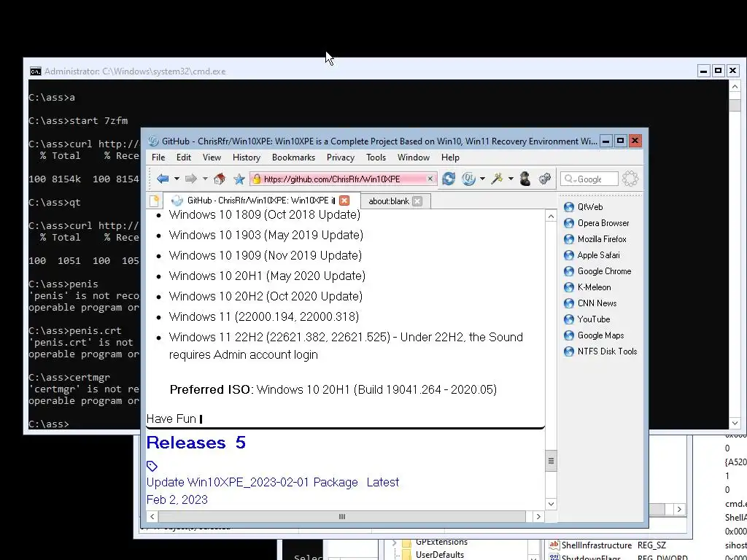Open the Back history dropdown arrow
This screenshot has height=560, width=747.
coord(177,179)
